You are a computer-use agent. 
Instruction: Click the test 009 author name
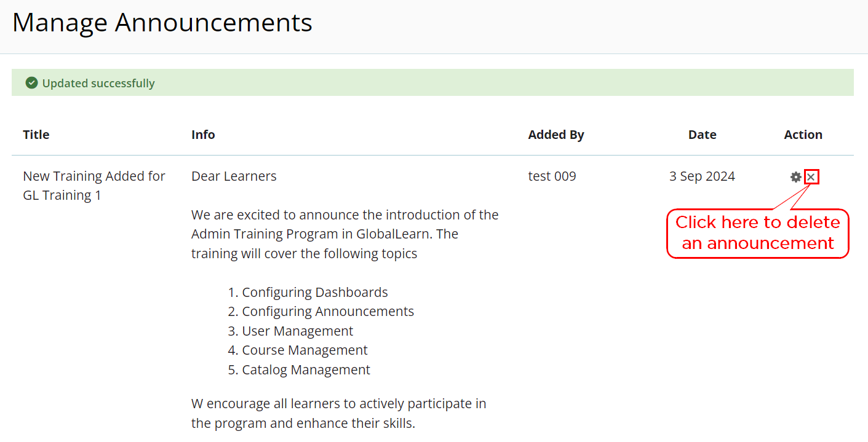552,176
